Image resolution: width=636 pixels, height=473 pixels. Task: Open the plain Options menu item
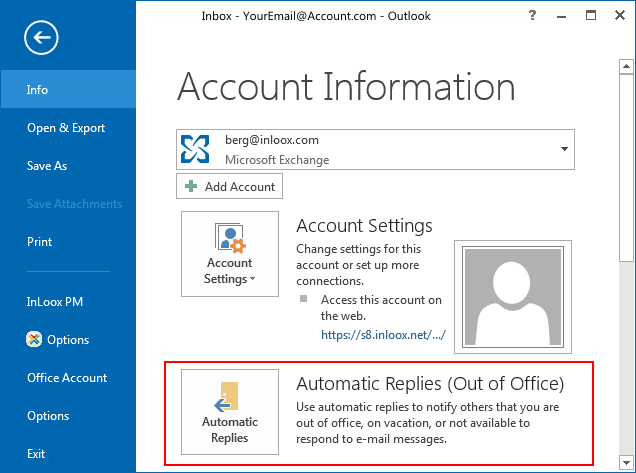coord(48,416)
